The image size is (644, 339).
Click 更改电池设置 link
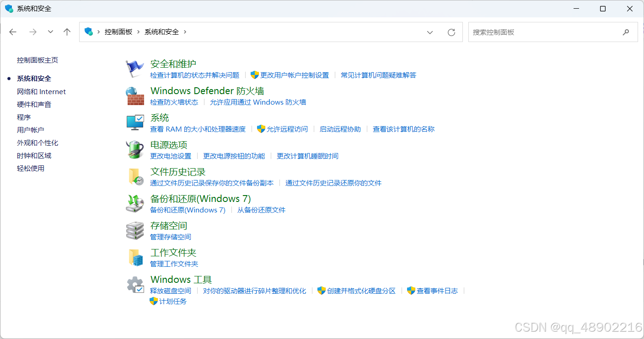point(171,156)
